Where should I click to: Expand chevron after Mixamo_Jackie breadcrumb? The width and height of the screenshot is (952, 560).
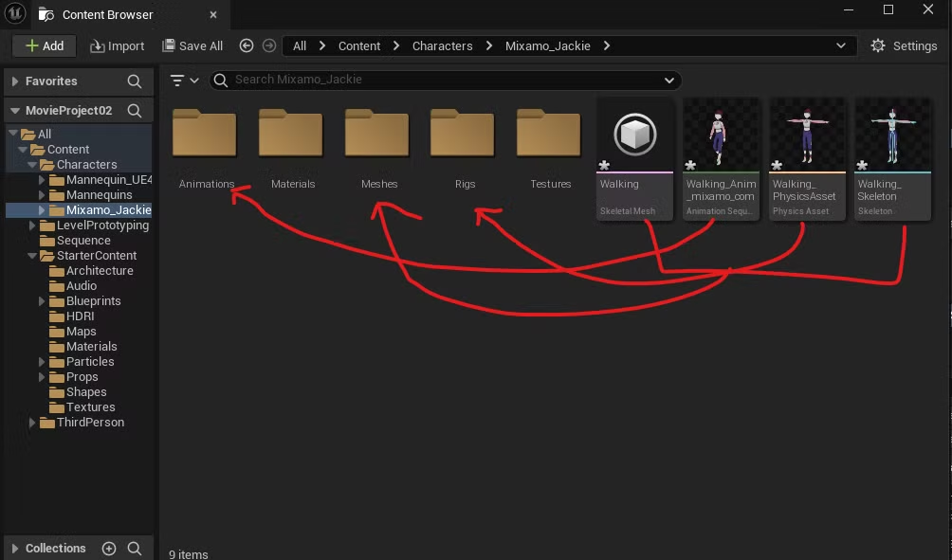607,45
